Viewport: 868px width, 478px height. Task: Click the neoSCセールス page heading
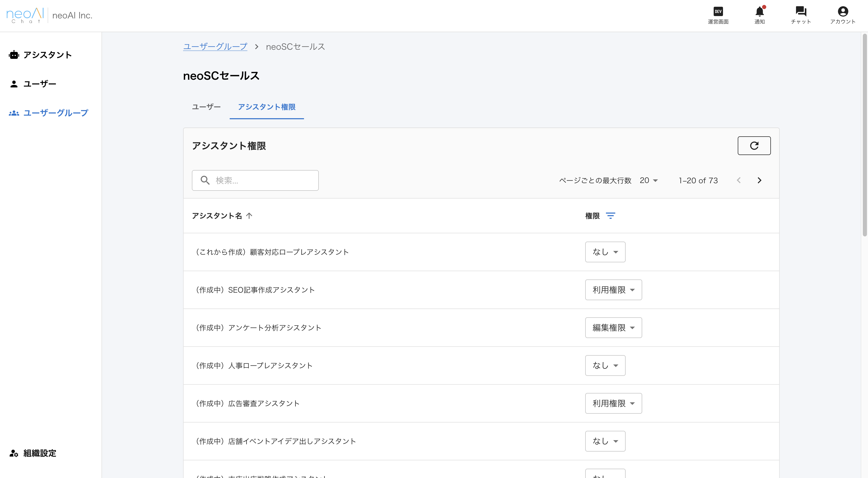coord(221,76)
